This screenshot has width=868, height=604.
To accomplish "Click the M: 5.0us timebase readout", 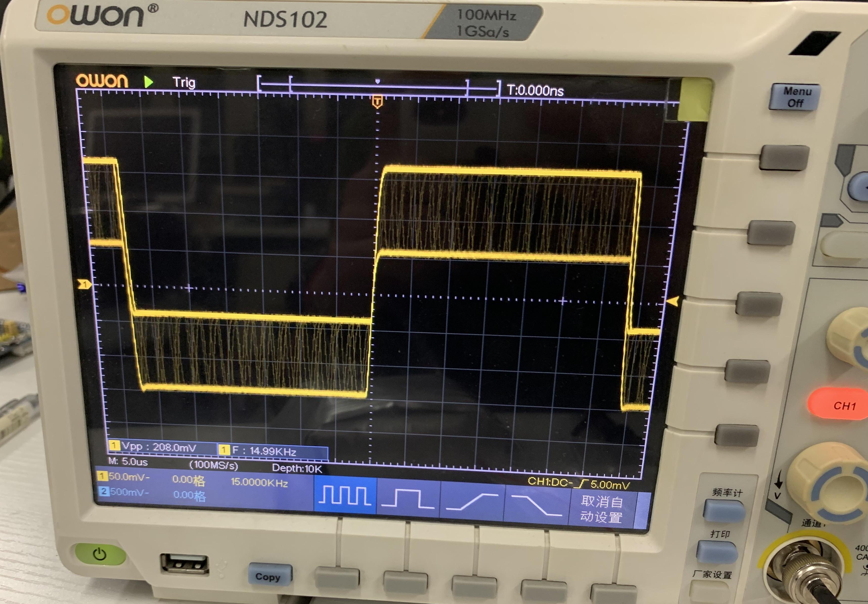I will [x=128, y=462].
